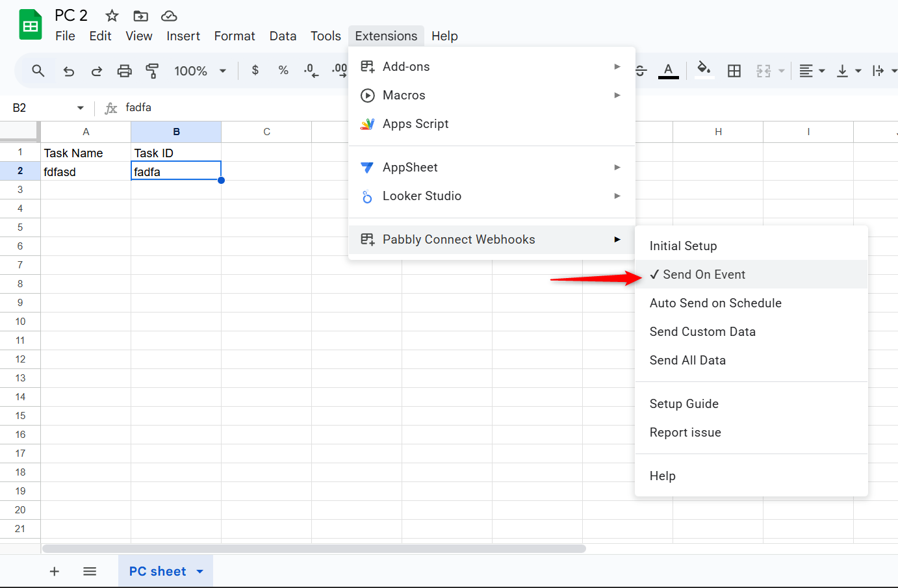
Task: Open the fill color paint bucket
Action: pyautogui.click(x=703, y=70)
